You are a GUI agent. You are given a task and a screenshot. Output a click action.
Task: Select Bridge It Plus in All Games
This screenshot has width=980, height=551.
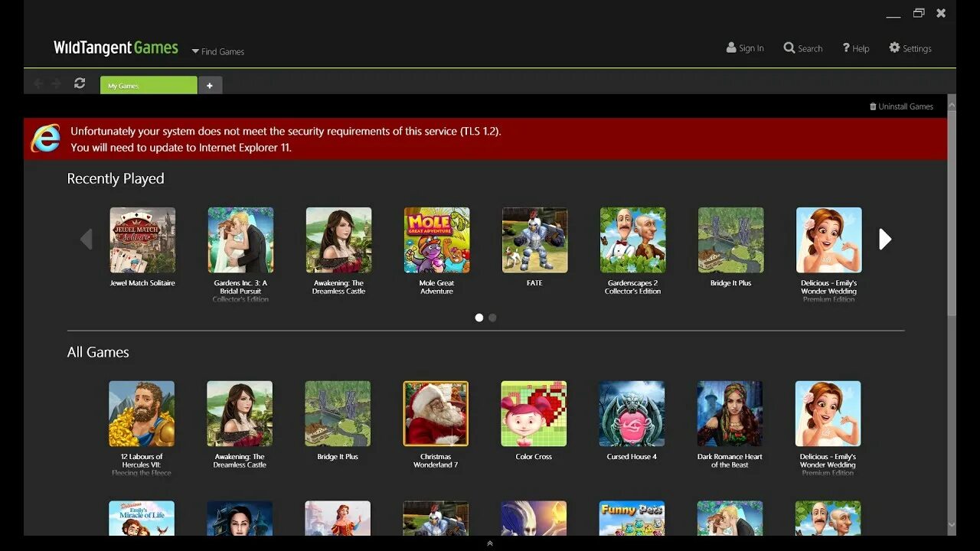click(338, 414)
